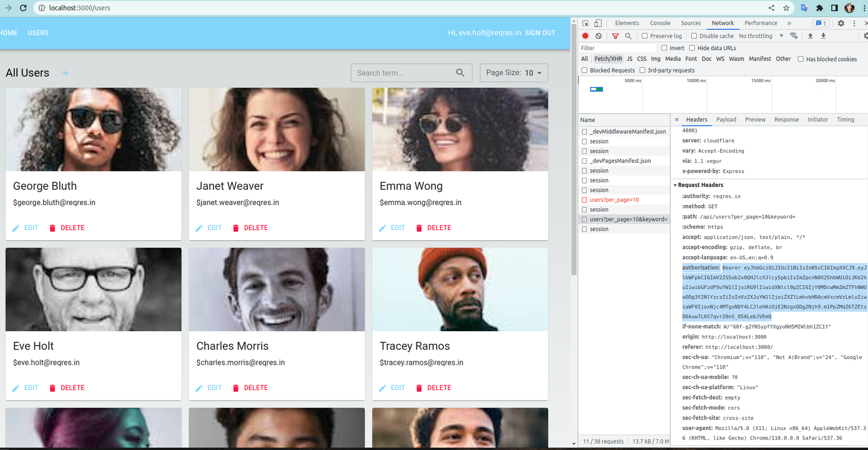Switch to the Elements tab

(627, 23)
